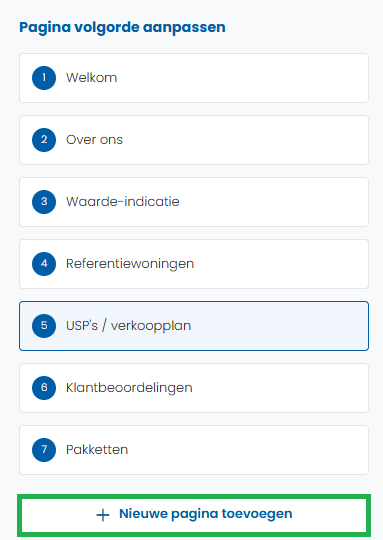Select the USP's / verkoopplan label
Image resolution: width=383 pixels, height=540 pixels.
(x=128, y=326)
